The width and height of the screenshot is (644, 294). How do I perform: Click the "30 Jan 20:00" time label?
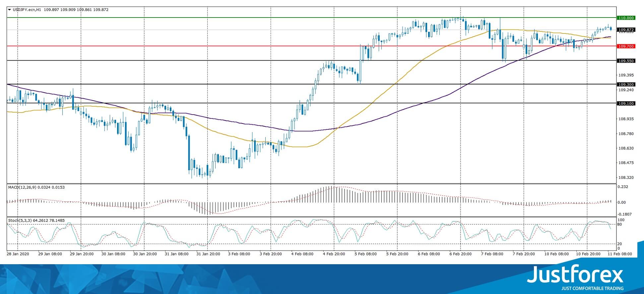pos(145,254)
